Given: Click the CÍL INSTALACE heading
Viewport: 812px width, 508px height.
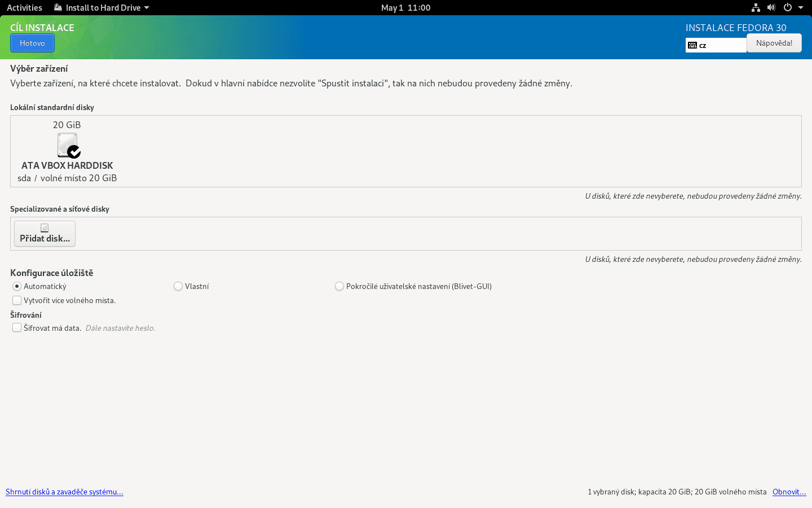Looking at the screenshot, I should [42, 28].
